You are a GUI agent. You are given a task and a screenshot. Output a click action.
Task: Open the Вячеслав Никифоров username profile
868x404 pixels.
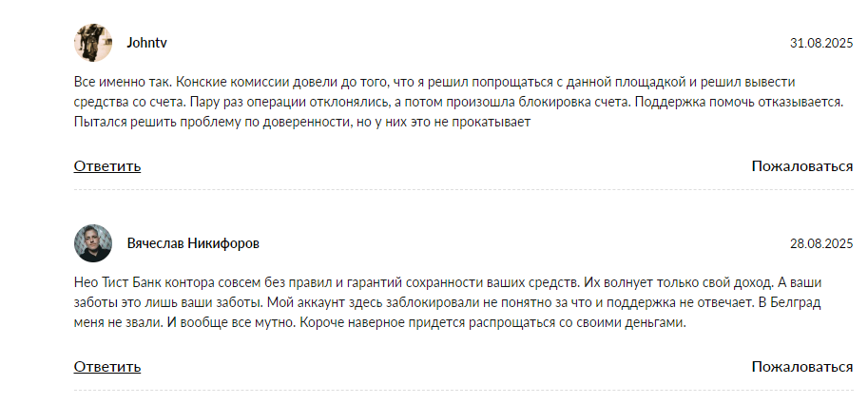pyautogui.click(x=193, y=243)
